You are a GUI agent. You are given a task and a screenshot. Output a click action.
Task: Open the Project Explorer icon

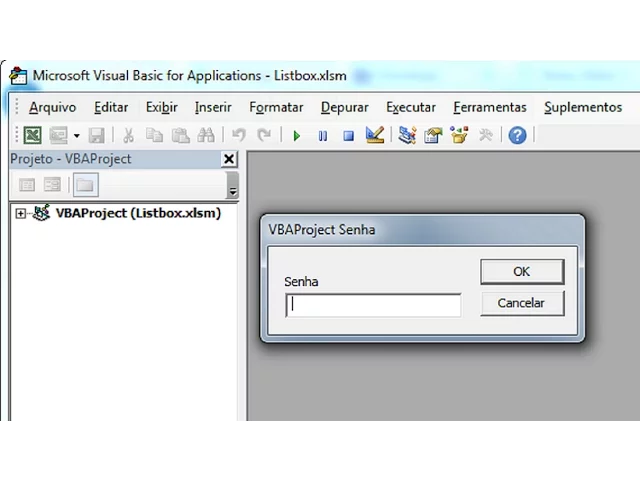pyautogui.click(x=407, y=135)
